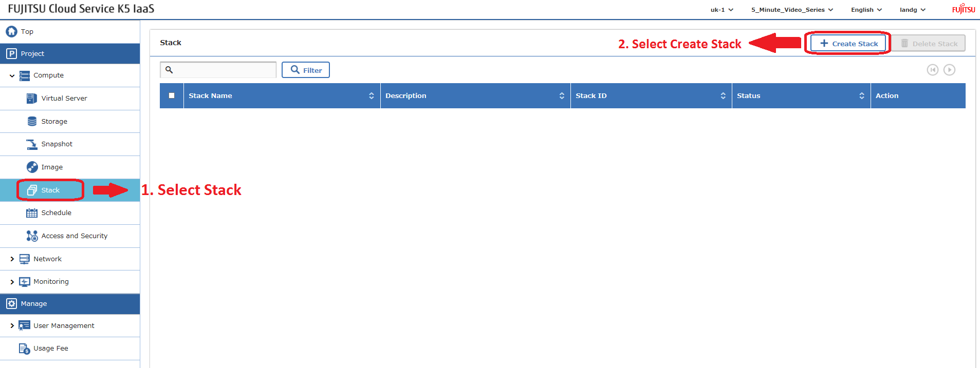Viewport: 980px width, 368px height.
Task: Open Snapshot page
Action: click(x=70, y=144)
